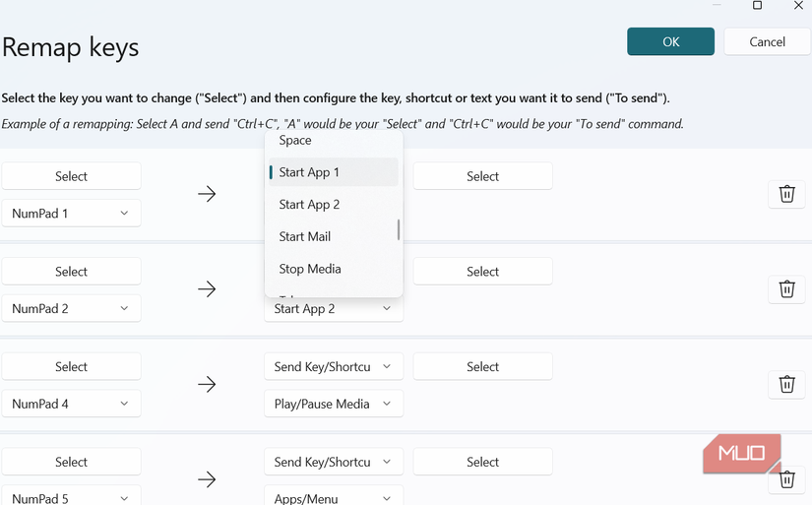Open Send Key/Shortcut dropdown in NumPad 4 row
The image size is (812, 505).
(334, 366)
